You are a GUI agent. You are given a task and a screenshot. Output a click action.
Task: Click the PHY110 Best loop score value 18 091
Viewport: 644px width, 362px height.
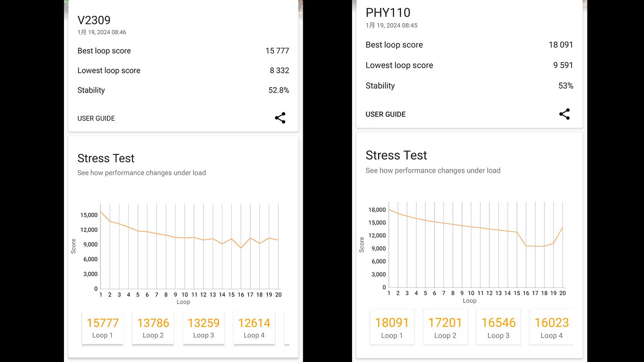coord(560,45)
